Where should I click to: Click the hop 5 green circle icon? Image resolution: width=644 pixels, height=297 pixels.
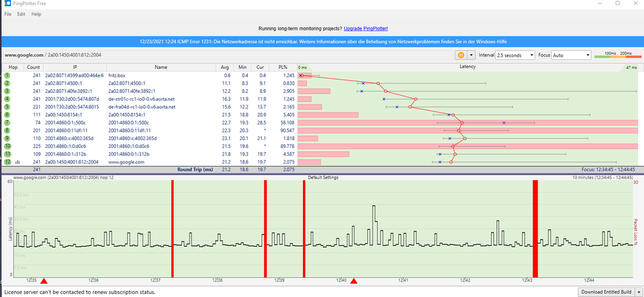(x=7, y=107)
